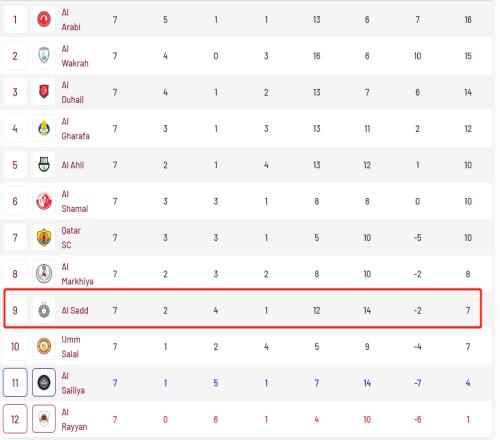Select position number 12 box

(15, 419)
